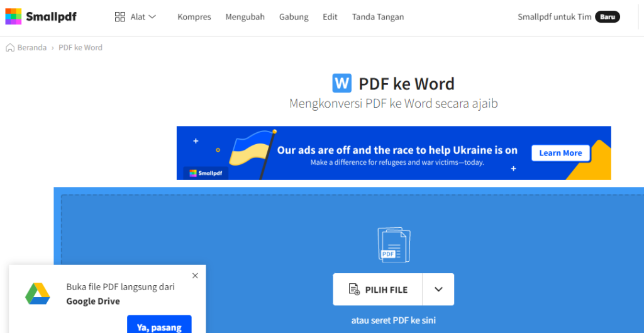644x333 pixels.
Task: Open the Gabung menu item
Action: pyautogui.click(x=294, y=17)
